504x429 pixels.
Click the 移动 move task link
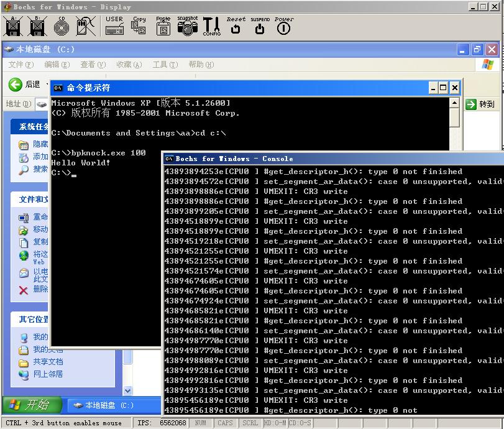click(40, 229)
